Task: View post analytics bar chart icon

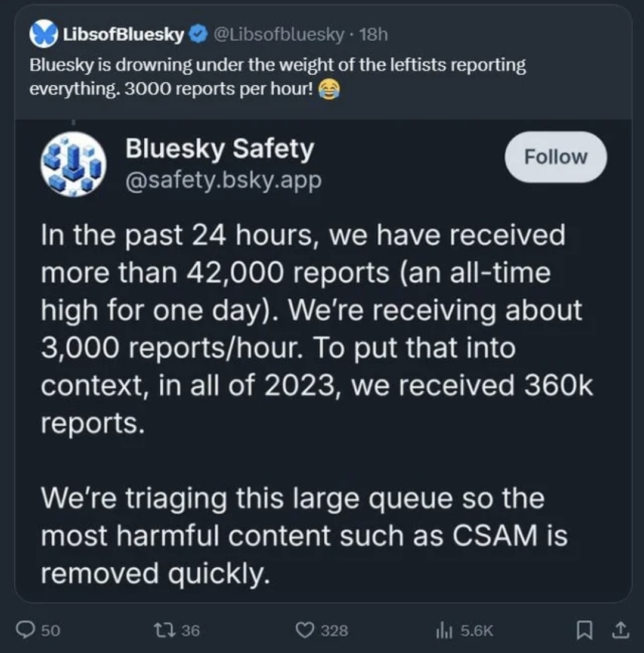Action: click(444, 630)
